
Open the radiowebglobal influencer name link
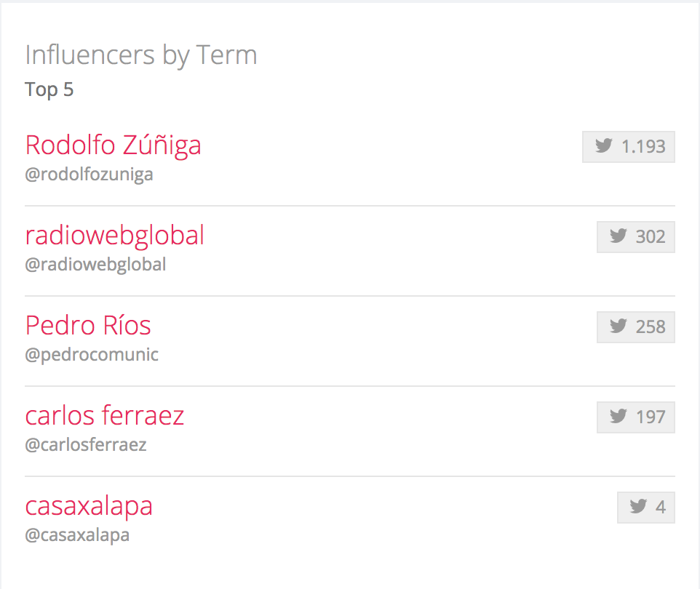[x=114, y=235]
